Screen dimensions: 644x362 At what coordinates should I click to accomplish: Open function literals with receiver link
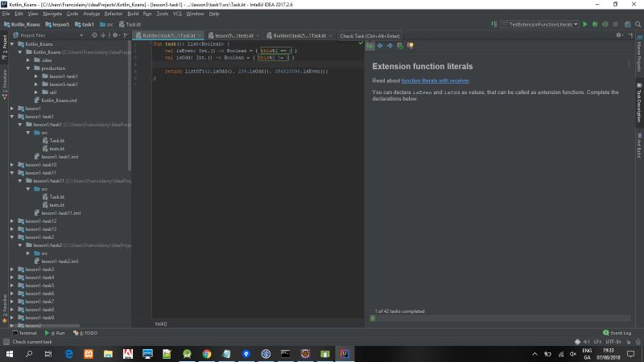tap(436, 80)
